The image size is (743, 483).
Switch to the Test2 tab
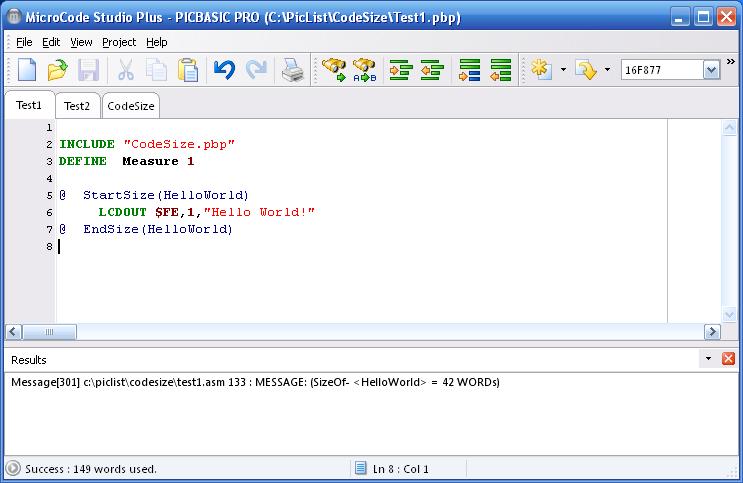(x=77, y=106)
